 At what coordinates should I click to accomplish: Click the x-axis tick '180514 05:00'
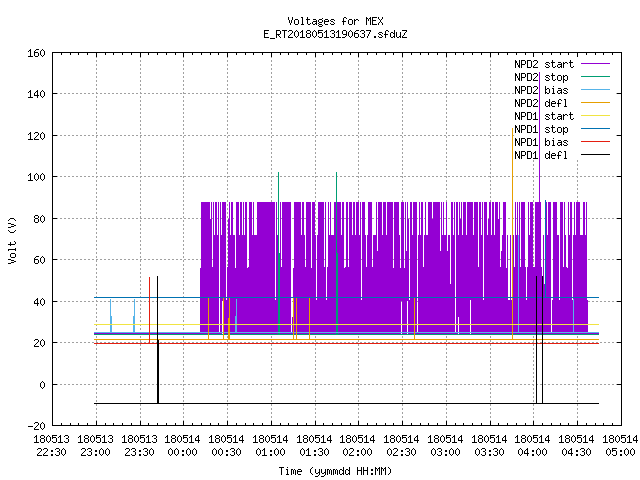(620, 446)
